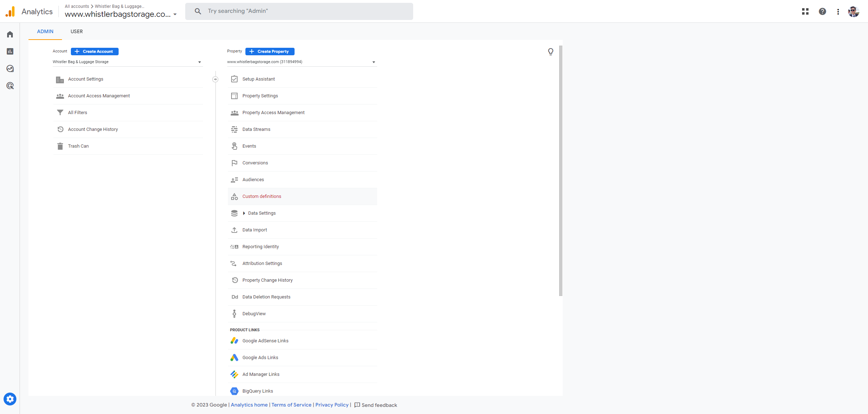Image resolution: width=868 pixels, height=414 pixels.
Task: Click the Create Property button
Action: pyautogui.click(x=270, y=51)
